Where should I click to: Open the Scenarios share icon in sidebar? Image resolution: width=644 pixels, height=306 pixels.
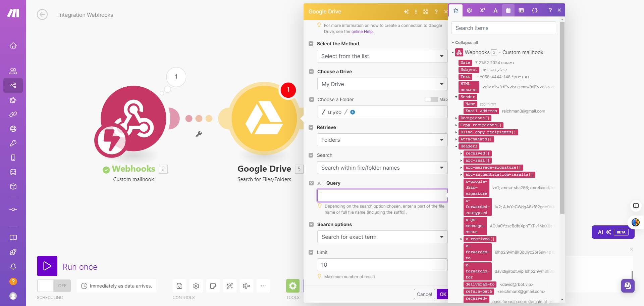[x=13, y=85]
